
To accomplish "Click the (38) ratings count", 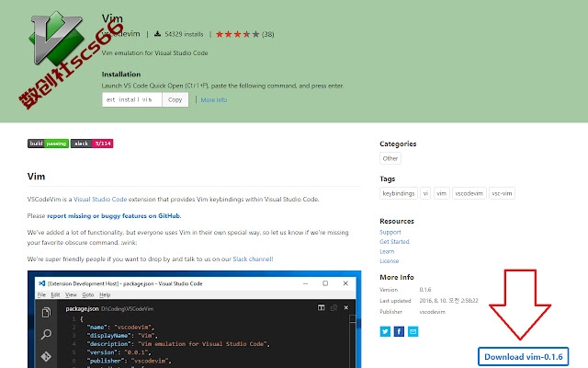I will (267, 35).
